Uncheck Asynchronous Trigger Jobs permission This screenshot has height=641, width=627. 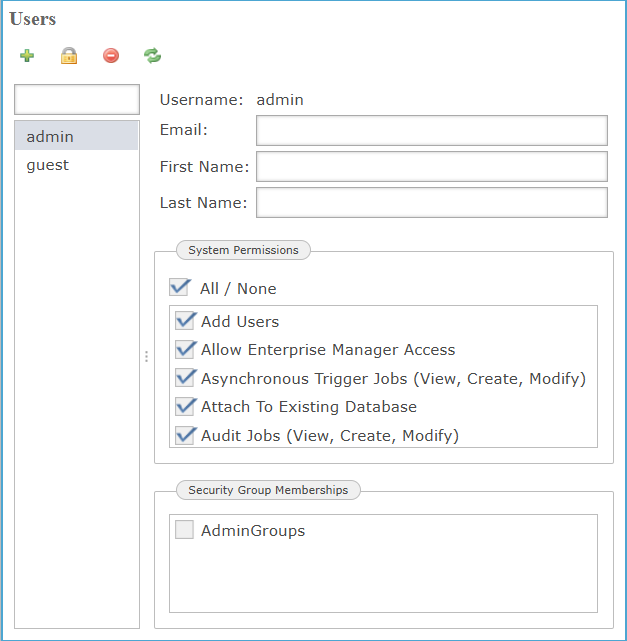[x=185, y=378]
